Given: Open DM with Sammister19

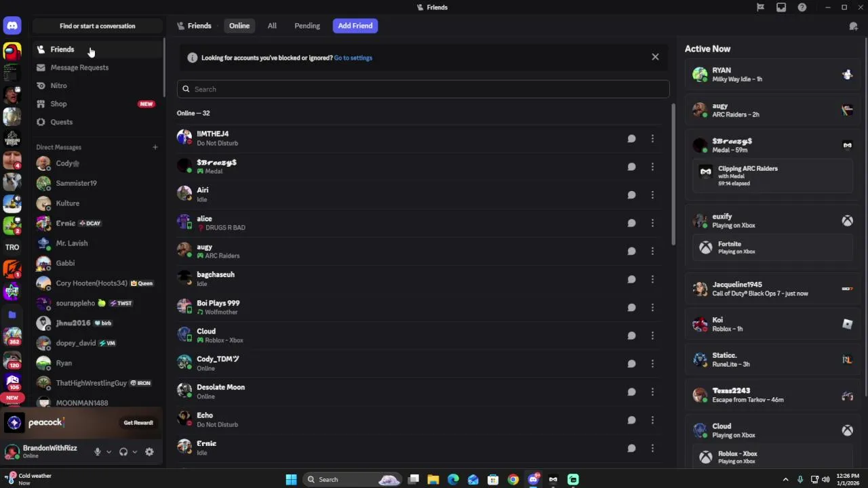Looking at the screenshot, I should tap(98, 183).
